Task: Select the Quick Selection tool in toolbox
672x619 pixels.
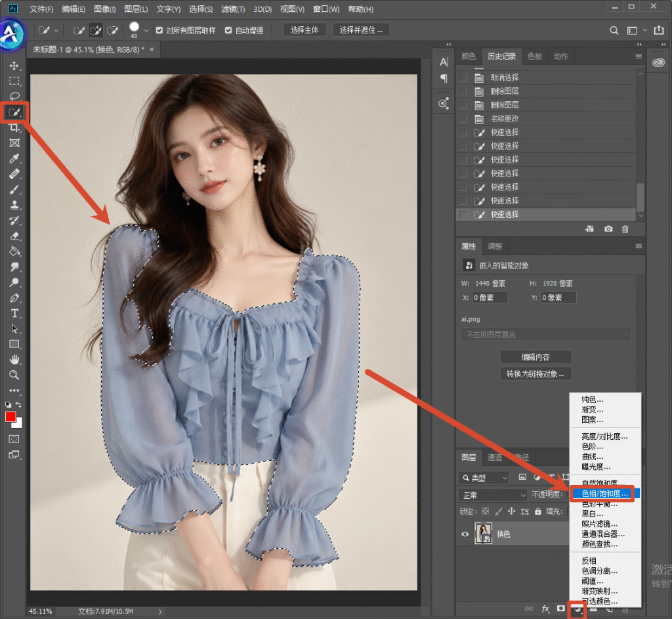Action: tap(14, 113)
